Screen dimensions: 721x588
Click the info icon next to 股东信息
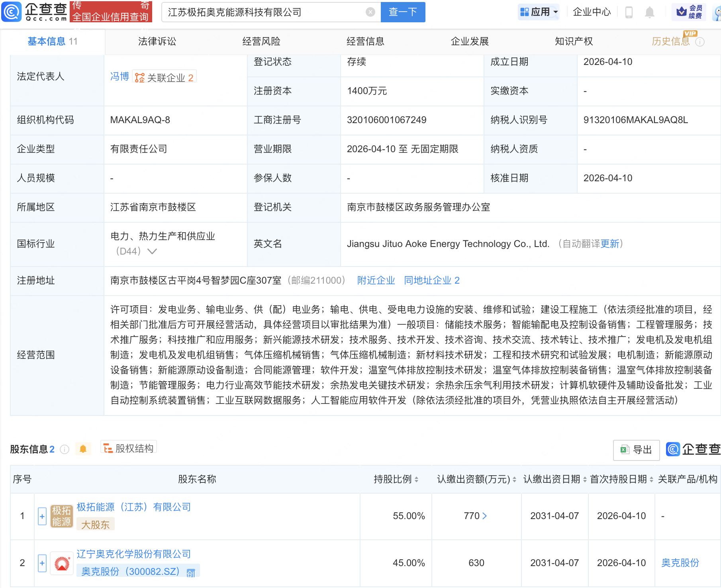pos(65,449)
